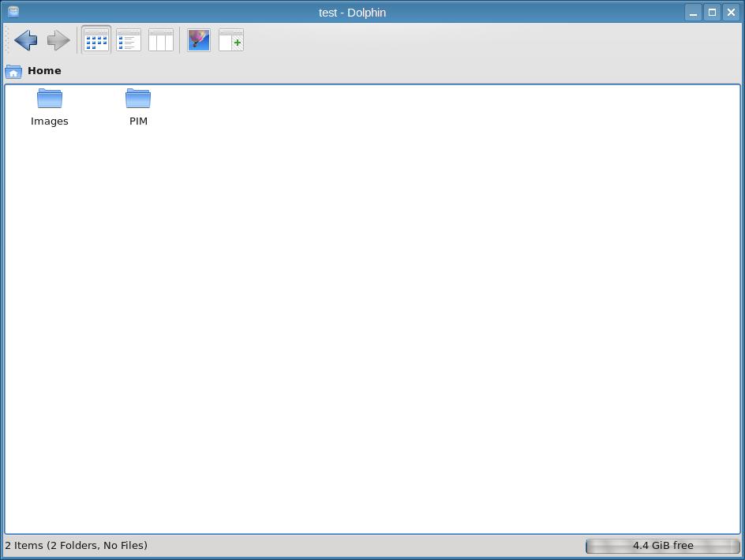
Task: Maximize the Dolphin window
Action: [712, 13]
